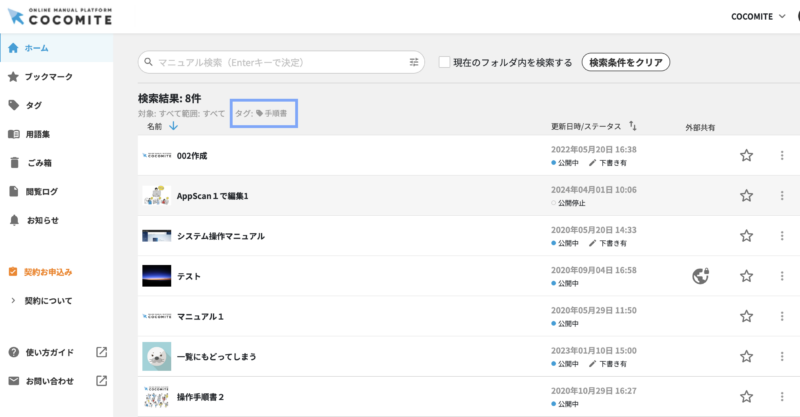Star the システム操作マニュアル row

pyautogui.click(x=746, y=236)
